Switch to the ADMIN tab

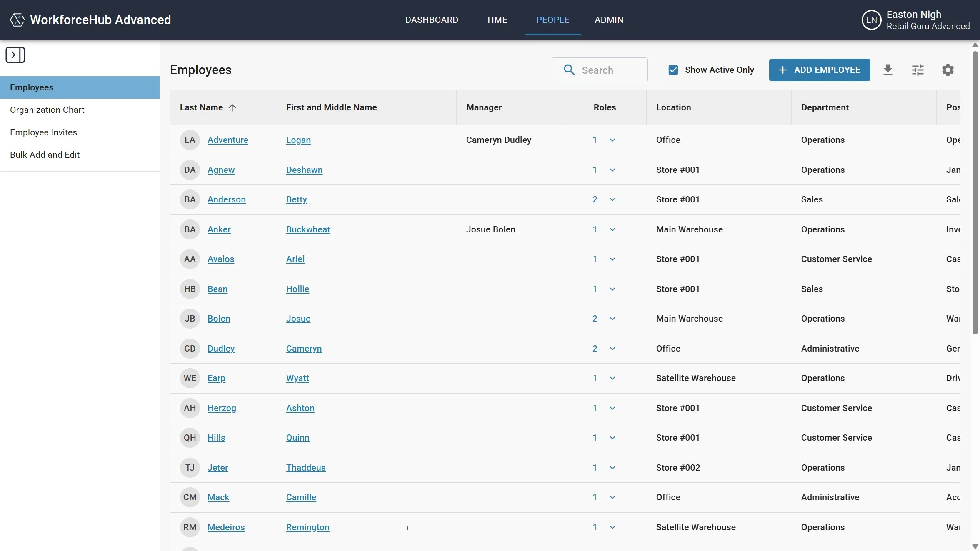click(609, 20)
